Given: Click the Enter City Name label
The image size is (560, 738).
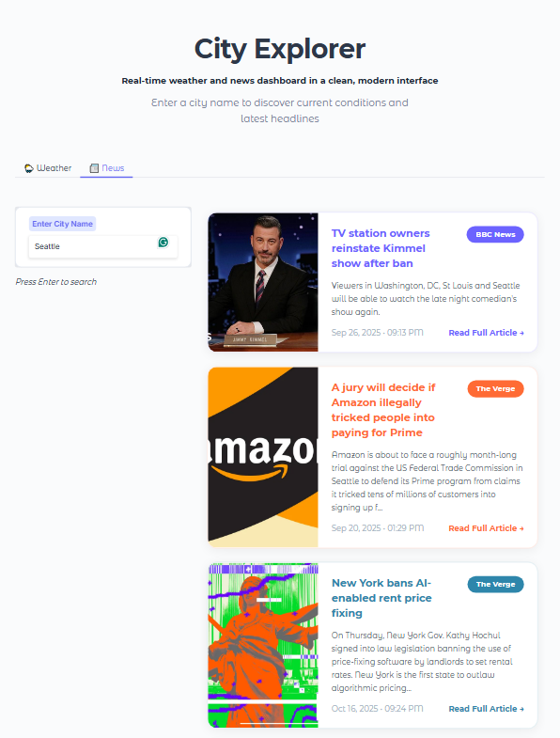Looking at the screenshot, I should pyautogui.click(x=63, y=224).
